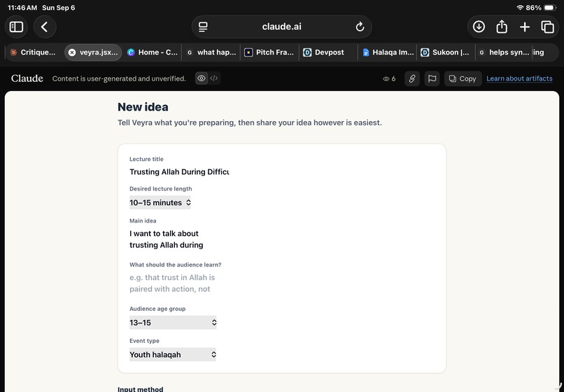Screen dimensions: 564x392
Task: Open the page settings icon in the address bar
Action: pyautogui.click(x=203, y=27)
